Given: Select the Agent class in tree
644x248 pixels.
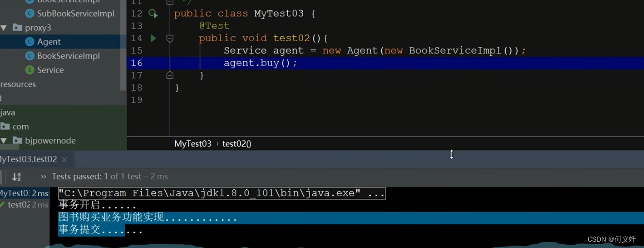Looking at the screenshot, I should [x=49, y=42].
